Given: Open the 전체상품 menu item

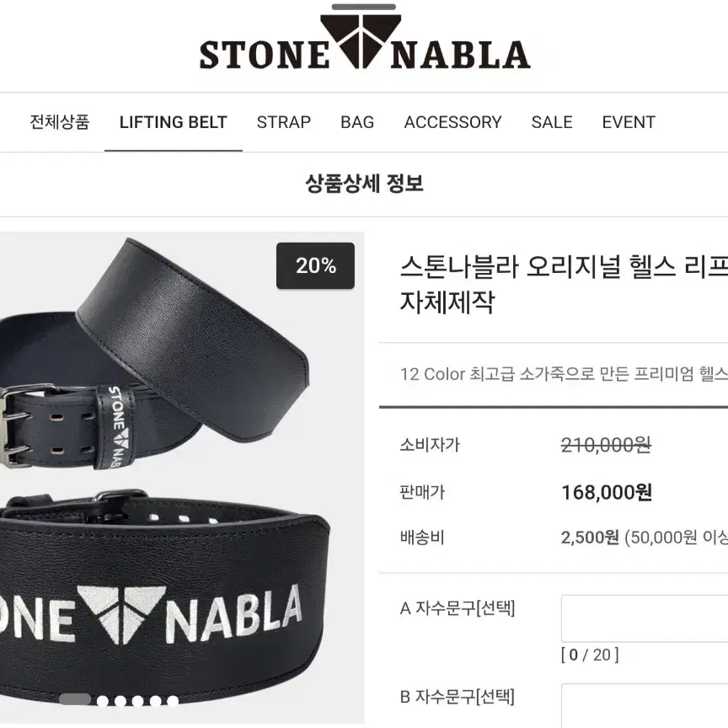Looking at the screenshot, I should pyautogui.click(x=60, y=122).
